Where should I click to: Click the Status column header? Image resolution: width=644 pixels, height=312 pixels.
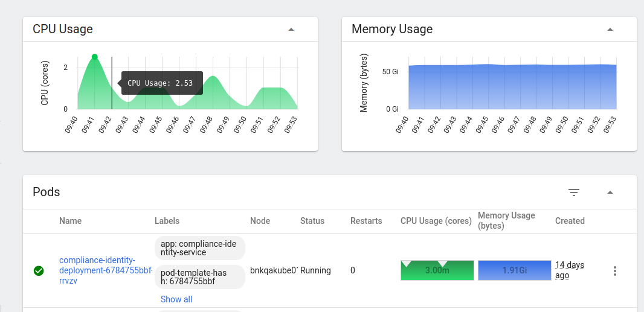coord(312,221)
